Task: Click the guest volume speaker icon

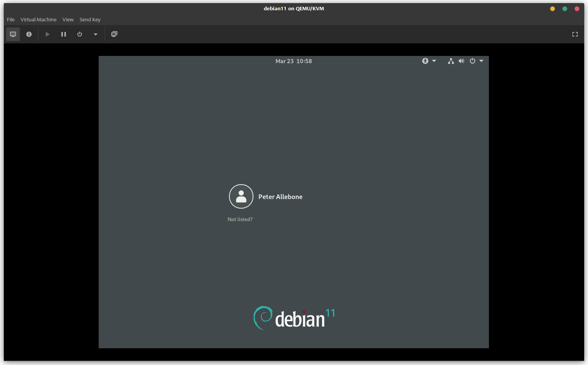Action: (461, 61)
